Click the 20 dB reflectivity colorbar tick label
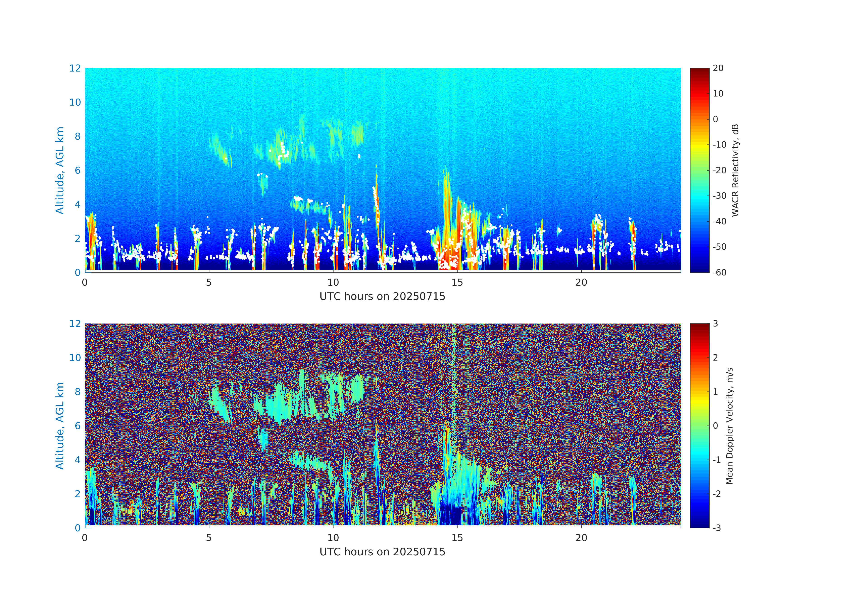This screenshot has width=868, height=596. (x=718, y=68)
